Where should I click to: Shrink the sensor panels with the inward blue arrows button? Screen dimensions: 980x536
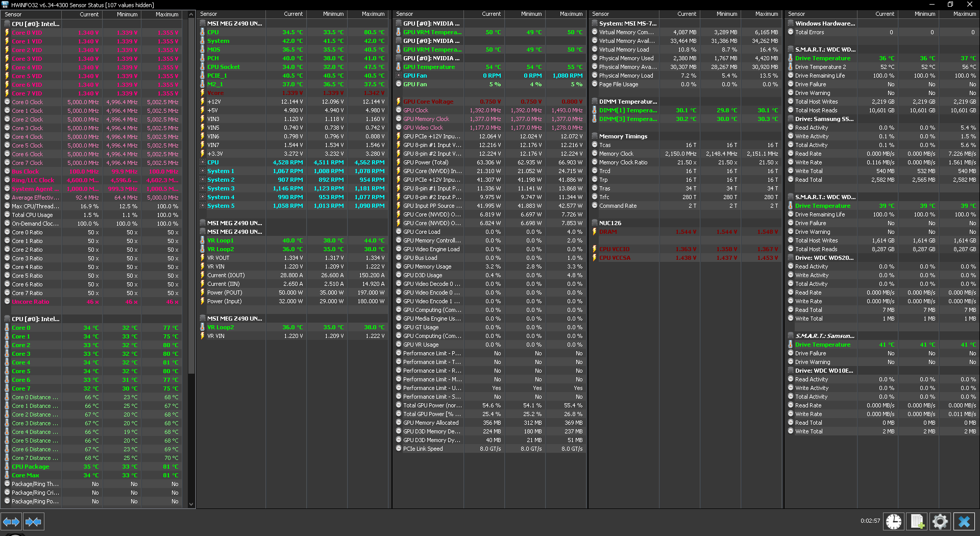pyautogui.click(x=34, y=522)
